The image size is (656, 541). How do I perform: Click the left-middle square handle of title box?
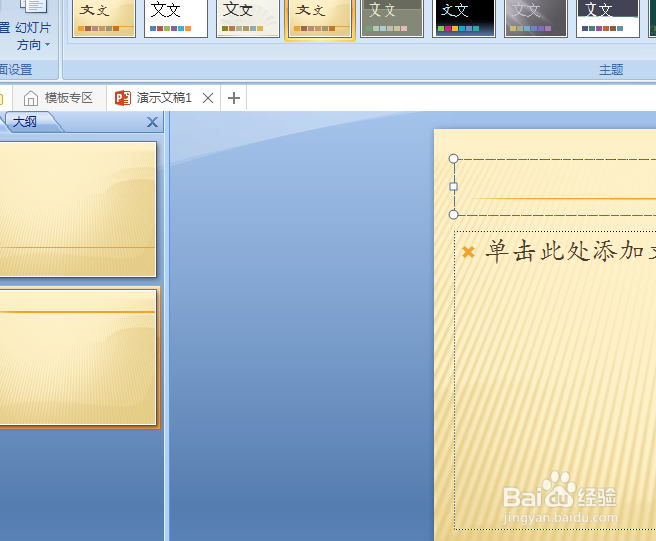tap(454, 187)
